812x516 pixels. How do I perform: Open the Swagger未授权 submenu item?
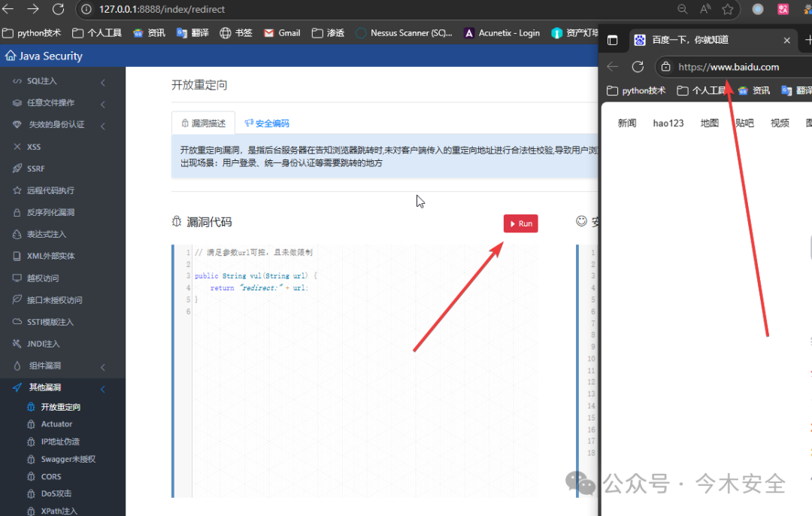click(x=68, y=459)
